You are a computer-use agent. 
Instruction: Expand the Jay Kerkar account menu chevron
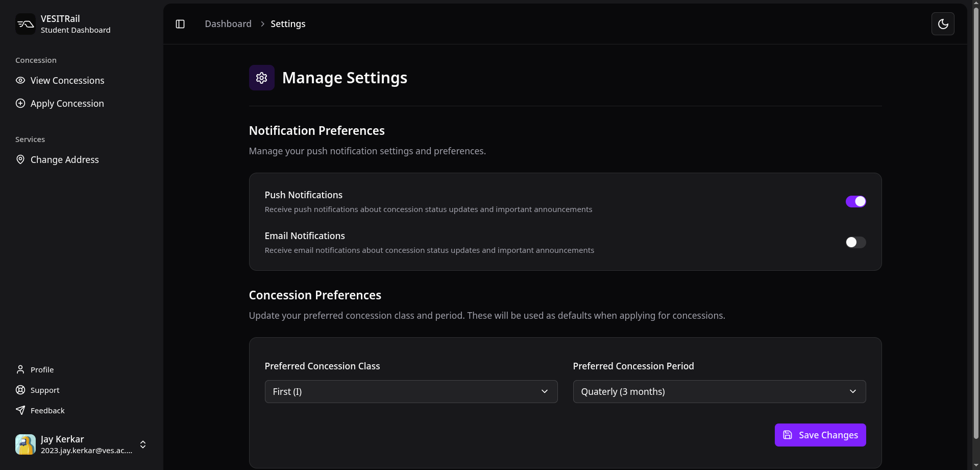(143, 444)
